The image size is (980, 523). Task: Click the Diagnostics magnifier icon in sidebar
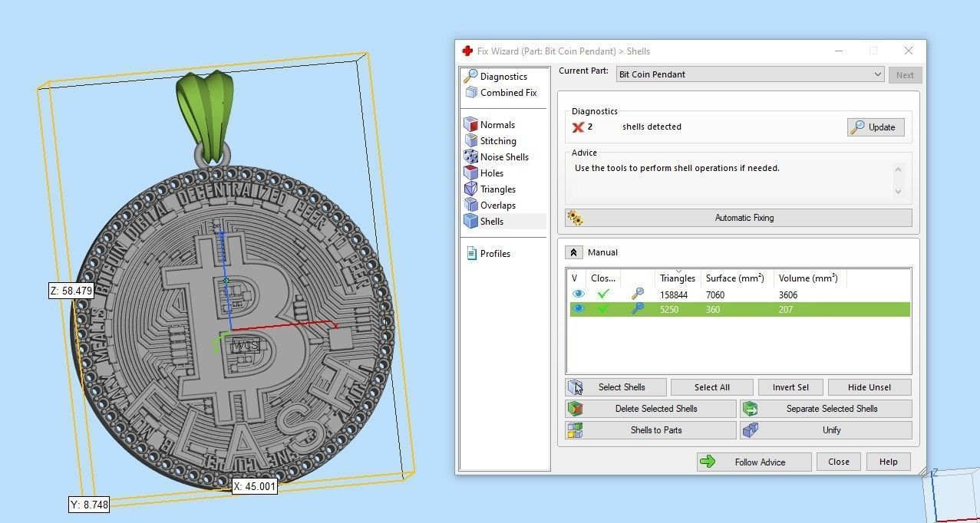point(470,77)
